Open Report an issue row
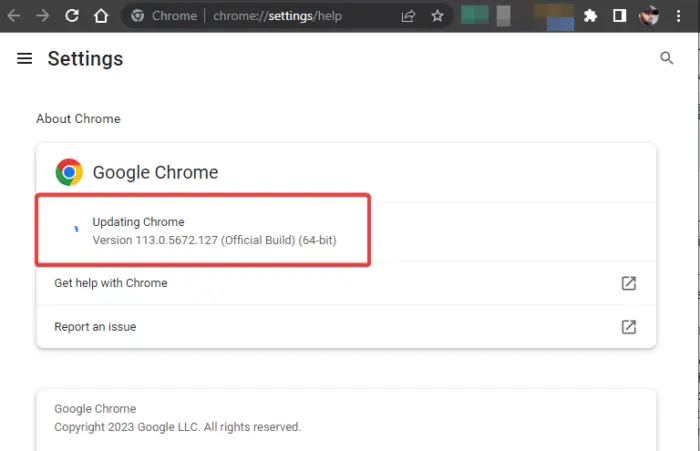 pyautogui.click(x=346, y=327)
